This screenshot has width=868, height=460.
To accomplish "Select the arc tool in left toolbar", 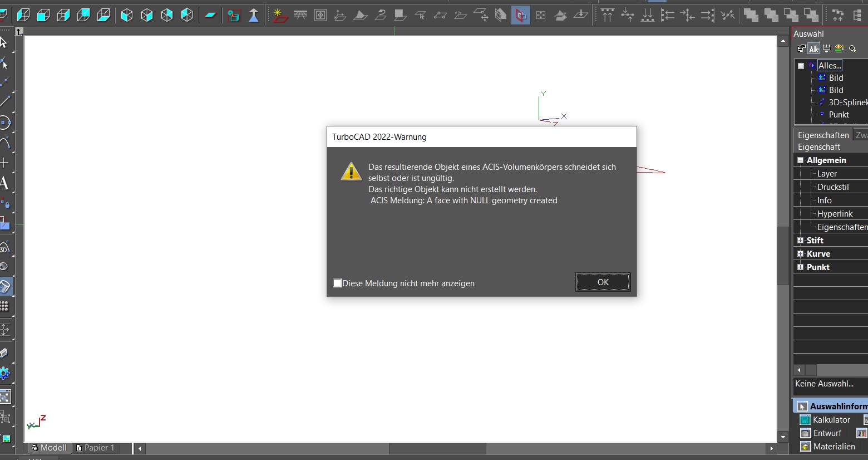I will [x=4, y=142].
